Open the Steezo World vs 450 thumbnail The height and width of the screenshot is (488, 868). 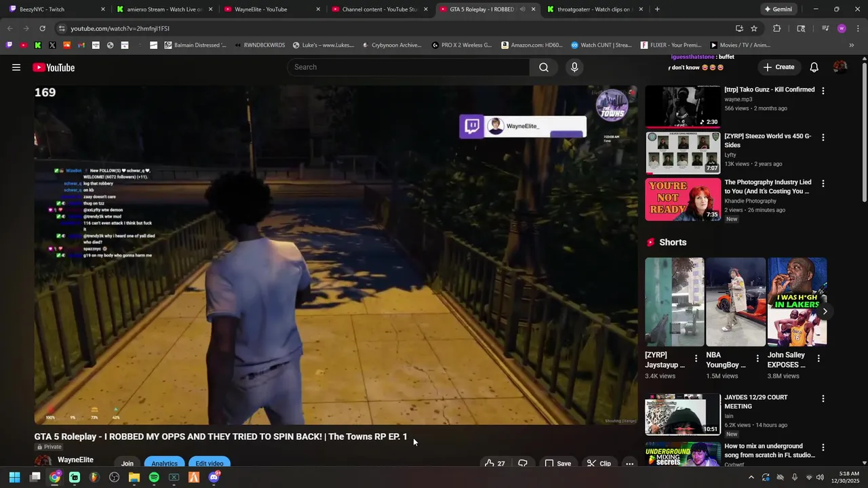(x=683, y=152)
